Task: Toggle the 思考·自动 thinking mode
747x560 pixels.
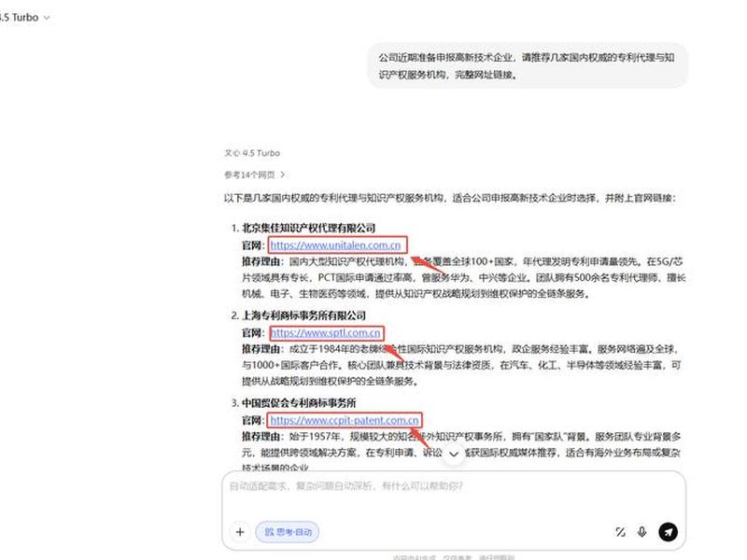Action: point(288,532)
